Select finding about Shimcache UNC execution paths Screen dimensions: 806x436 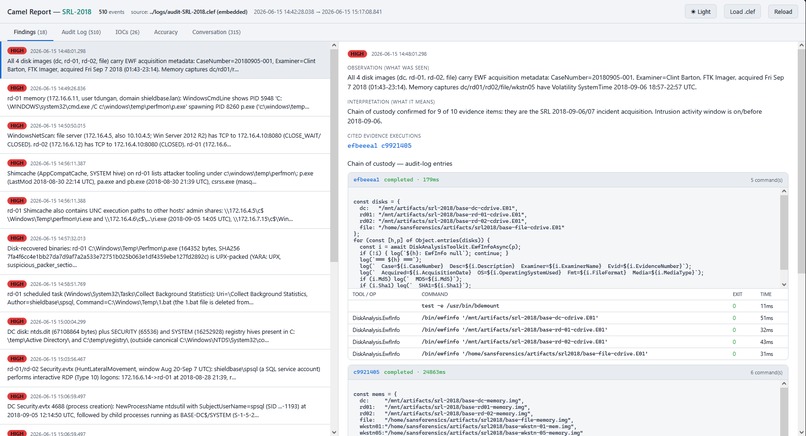point(165,210)
